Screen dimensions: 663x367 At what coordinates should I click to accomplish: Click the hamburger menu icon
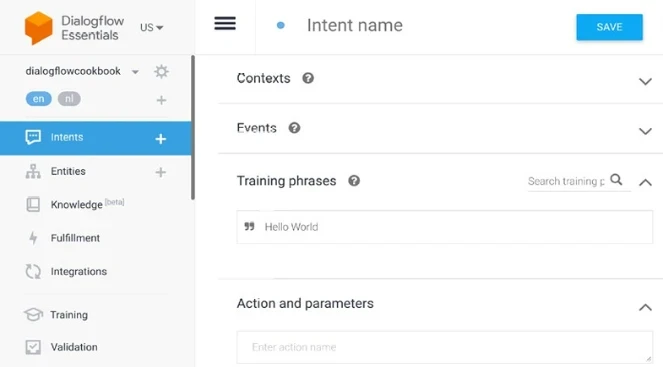pos(225,23)
